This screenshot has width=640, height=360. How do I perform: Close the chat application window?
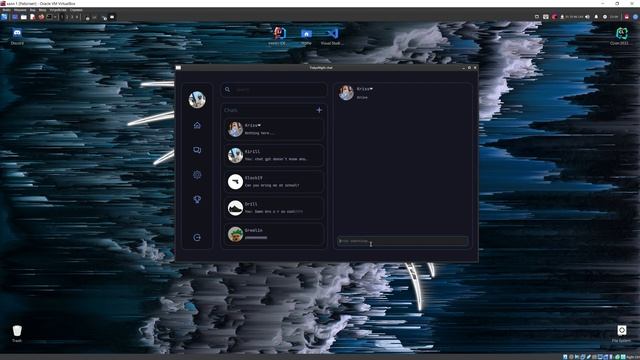pyautogui.click(x=475, y=68)
